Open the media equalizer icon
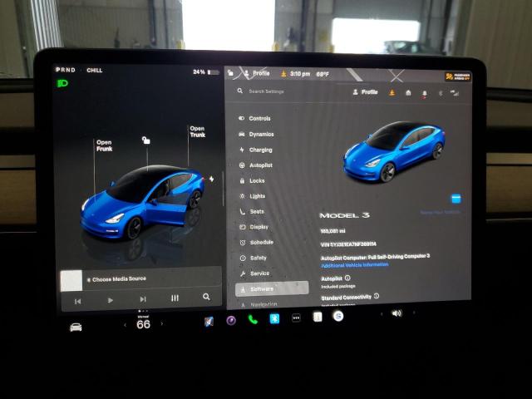The image size is (532, 399). (175, 298)
